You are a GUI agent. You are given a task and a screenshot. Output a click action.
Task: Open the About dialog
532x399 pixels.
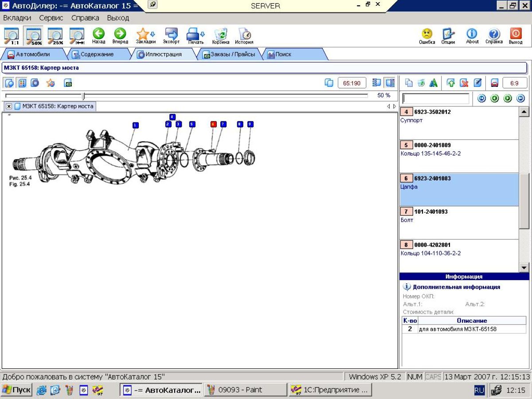click(472, 36)
